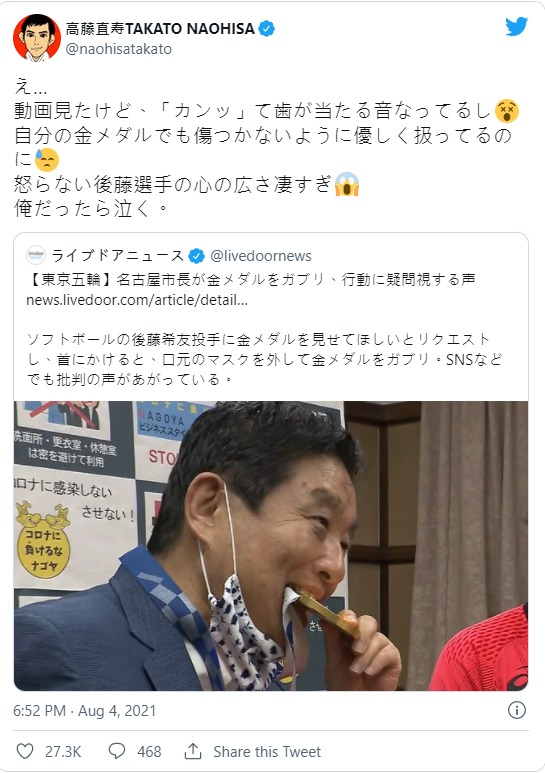545x773 pixels.
Task: Follow the news.livedoor.com article link
Action: 137,300
